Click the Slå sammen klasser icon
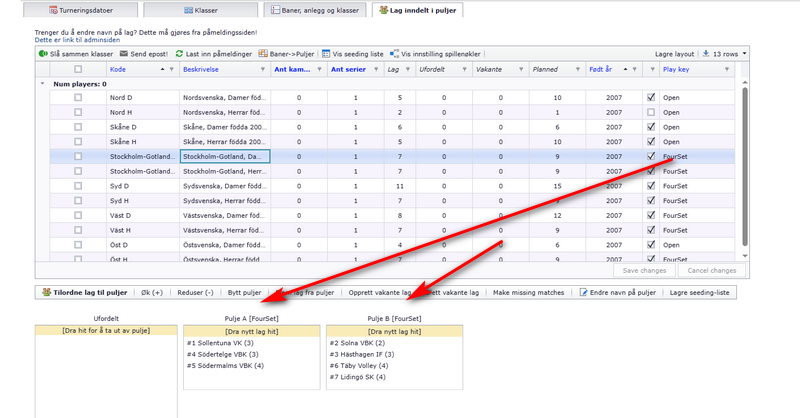This screenshot has height=418, width=800. (43, 54)
